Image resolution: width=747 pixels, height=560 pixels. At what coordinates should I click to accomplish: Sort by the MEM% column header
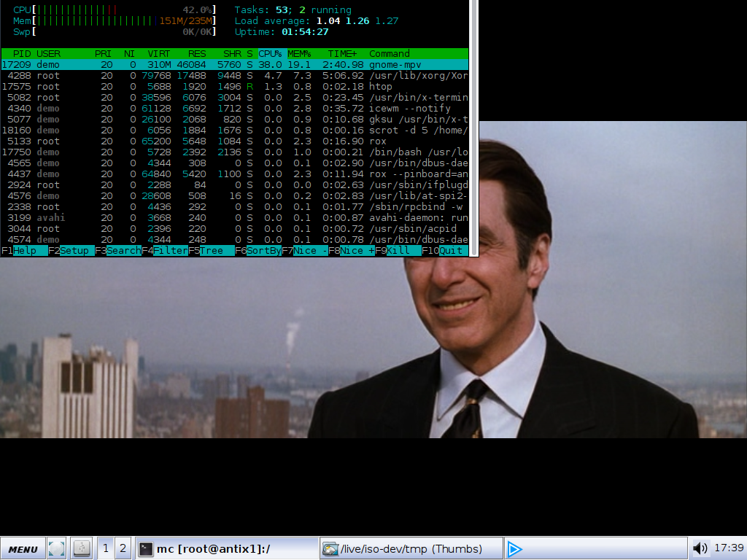point(299,54)
